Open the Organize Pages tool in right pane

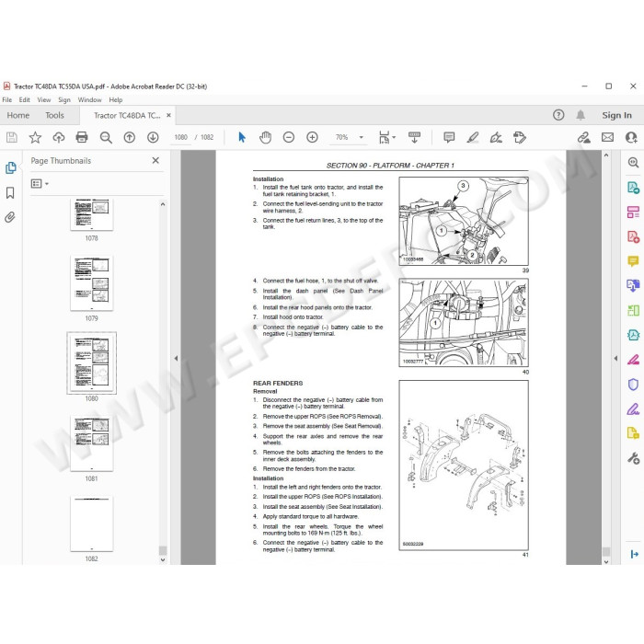click(x=633, y=212)
